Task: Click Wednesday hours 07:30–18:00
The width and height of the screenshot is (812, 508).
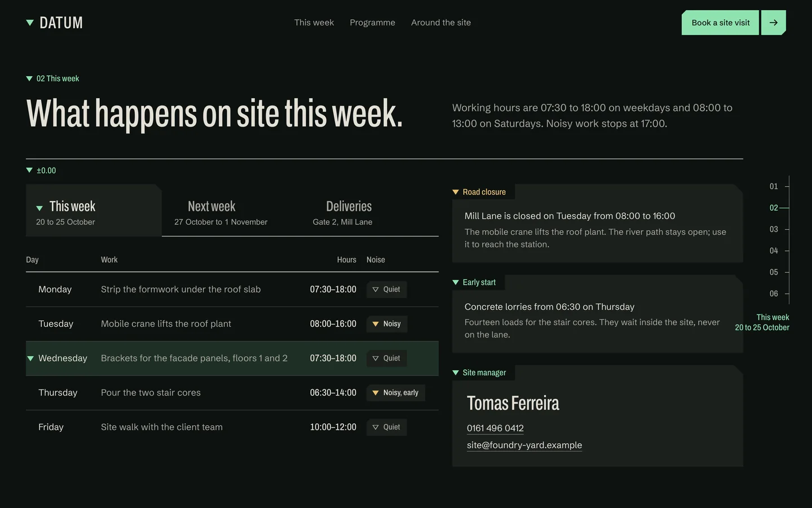Action: (333, 358)
